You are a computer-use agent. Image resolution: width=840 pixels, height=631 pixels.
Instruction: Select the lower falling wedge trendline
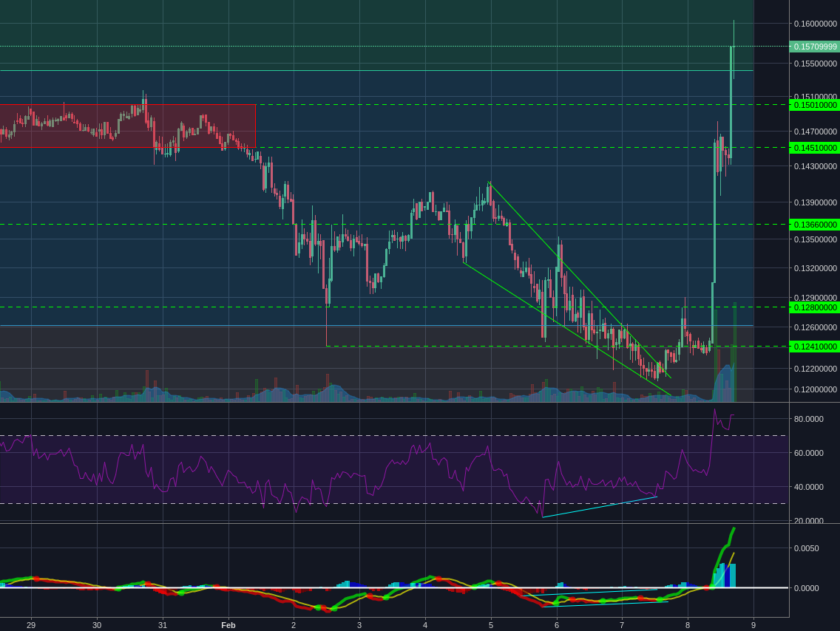567,329
